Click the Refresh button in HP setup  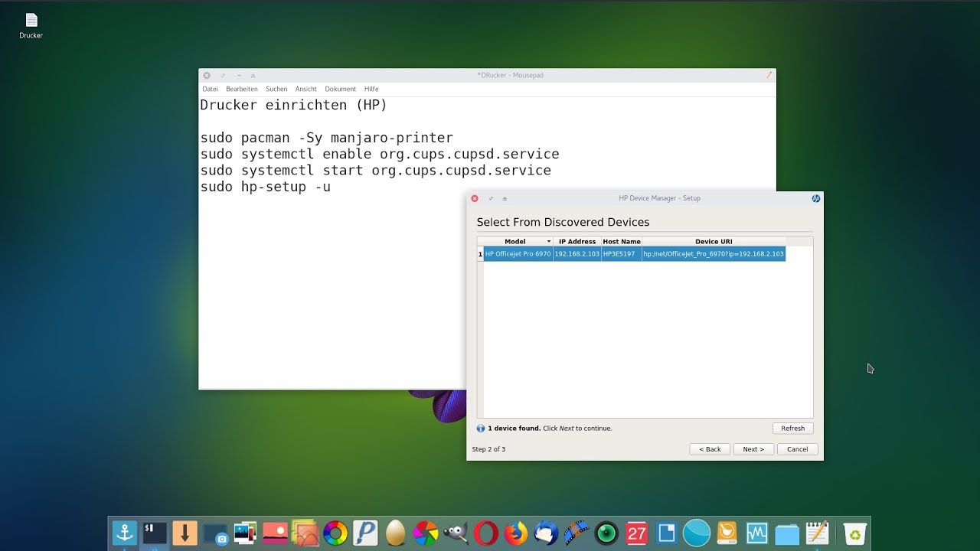[792, 429]
